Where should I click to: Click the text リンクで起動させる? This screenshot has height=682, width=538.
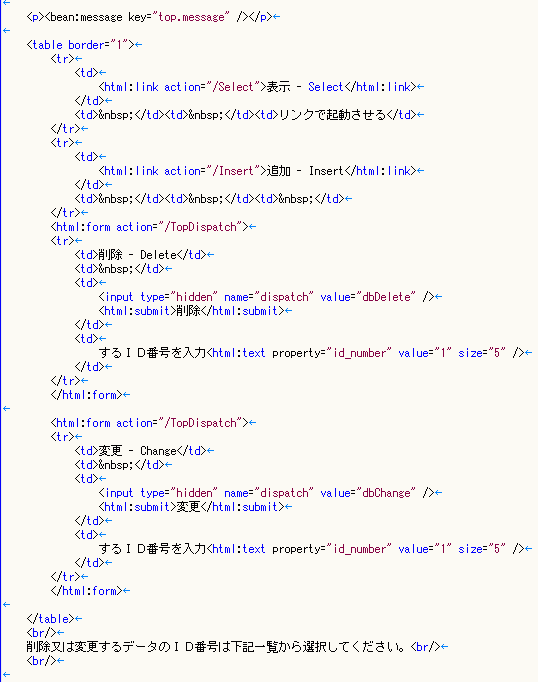pos(333,115)
